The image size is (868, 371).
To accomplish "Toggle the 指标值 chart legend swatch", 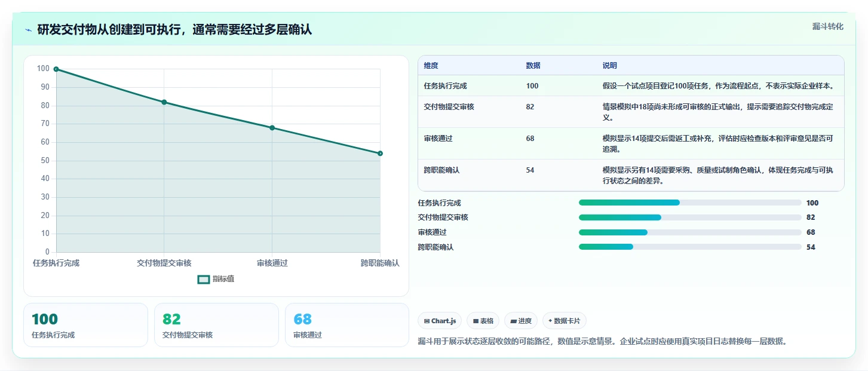I will point(204,279).
